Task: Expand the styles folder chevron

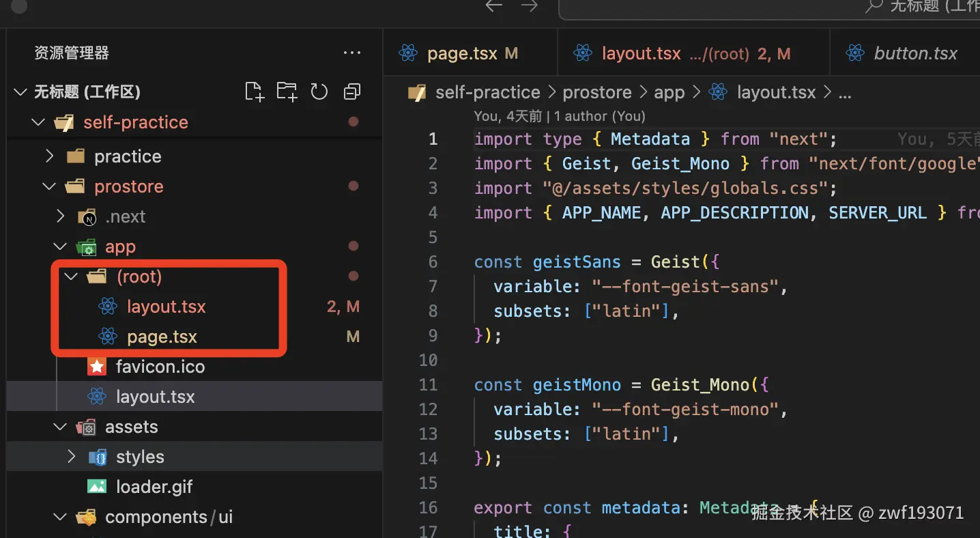Action: 71,457
